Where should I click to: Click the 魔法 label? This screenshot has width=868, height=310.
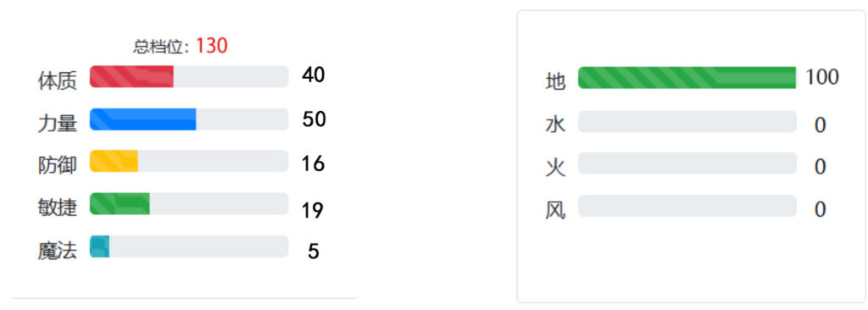click(57, 251)
